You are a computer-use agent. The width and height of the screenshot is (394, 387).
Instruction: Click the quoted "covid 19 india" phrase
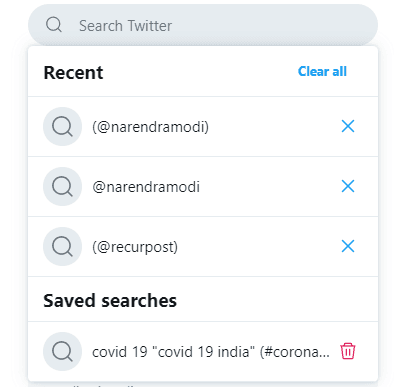coord(203,352)
